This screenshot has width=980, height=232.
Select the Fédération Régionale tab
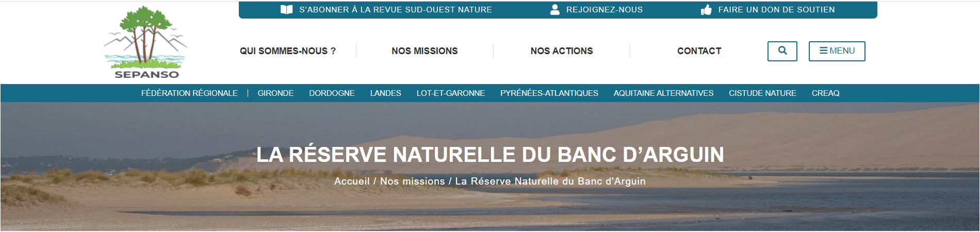189,93
